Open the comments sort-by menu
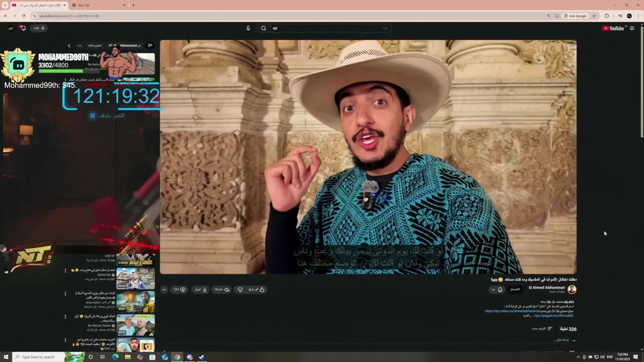 click(x=542, y=329)
